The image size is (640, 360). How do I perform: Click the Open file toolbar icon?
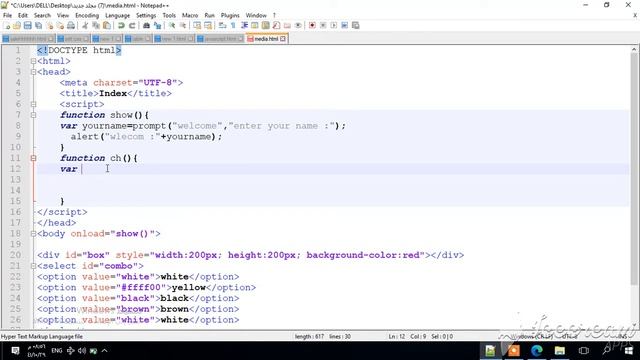[17, 25]
